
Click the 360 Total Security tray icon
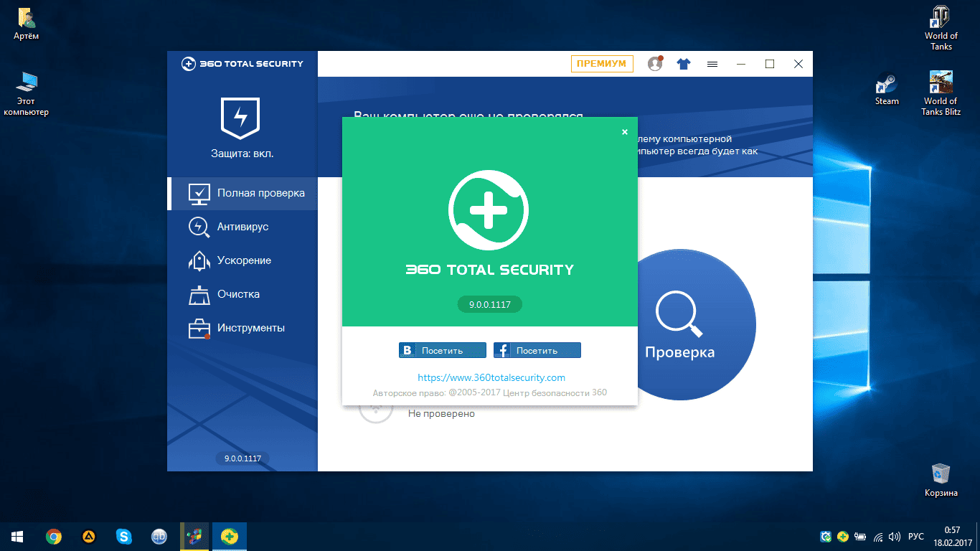coord(843,536)
